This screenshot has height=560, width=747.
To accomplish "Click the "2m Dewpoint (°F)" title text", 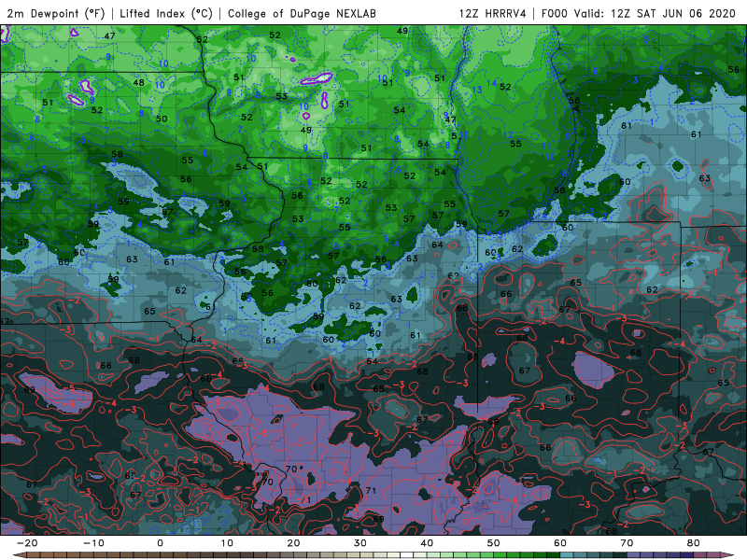I will (56, 13).
